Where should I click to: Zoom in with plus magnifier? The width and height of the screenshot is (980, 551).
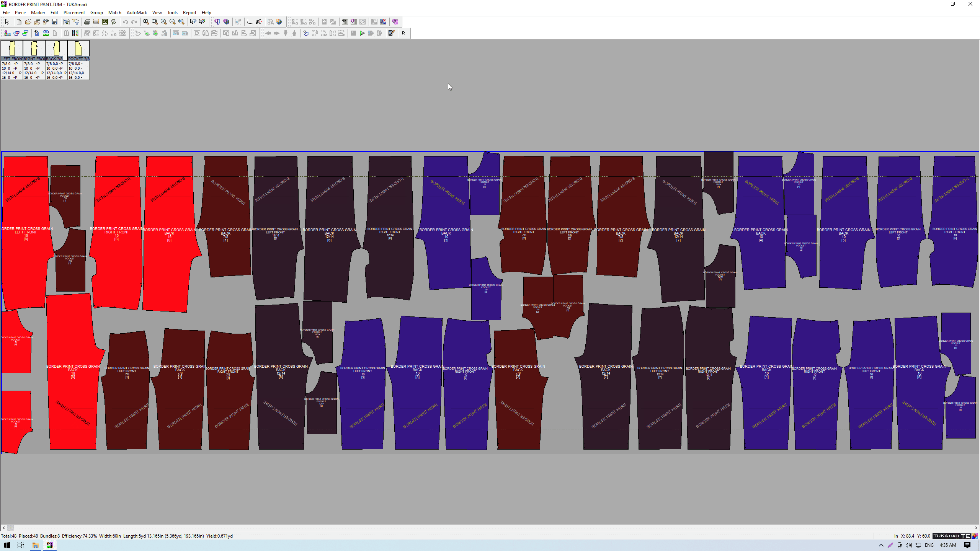click(163, 22)
